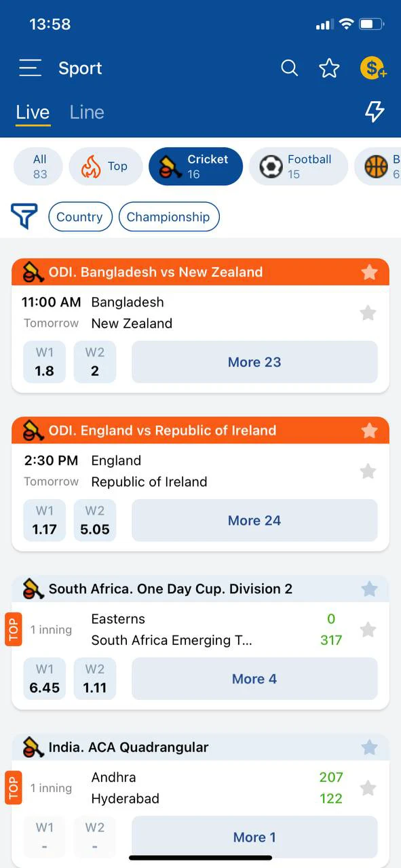Open the filter funnel icon
Image resolution: width=401 pixels, height=868 pixels.
pos(24,216)
